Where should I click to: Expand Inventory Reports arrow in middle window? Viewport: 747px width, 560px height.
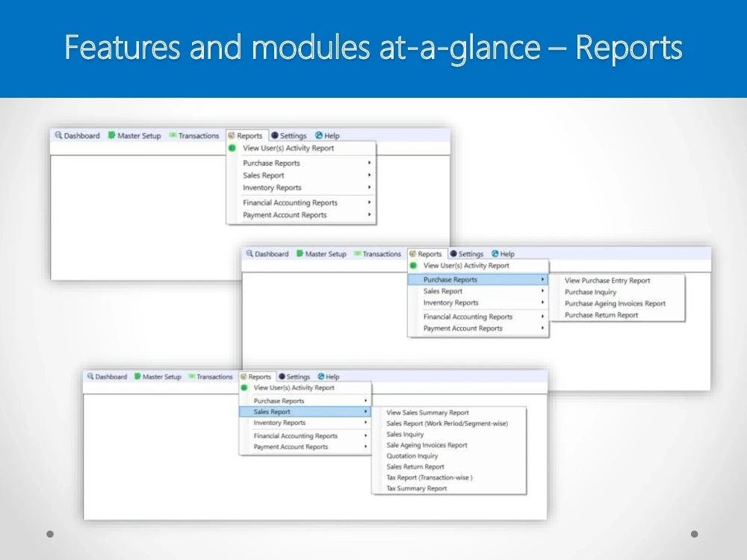542,302
